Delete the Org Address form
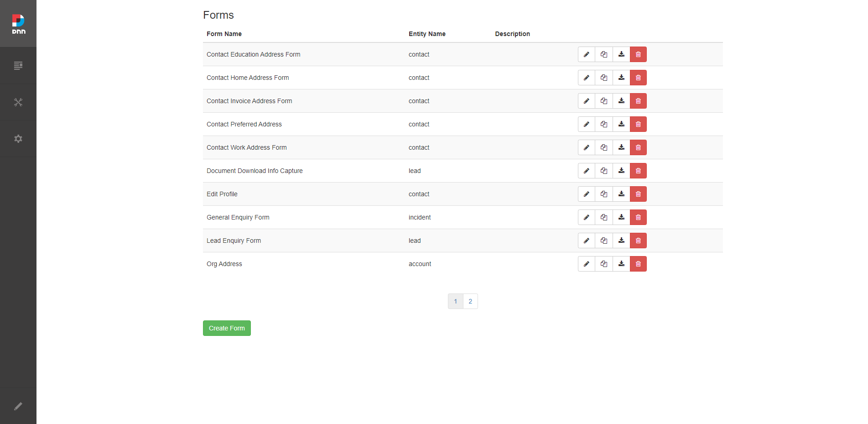 click(x=638, y=264)
